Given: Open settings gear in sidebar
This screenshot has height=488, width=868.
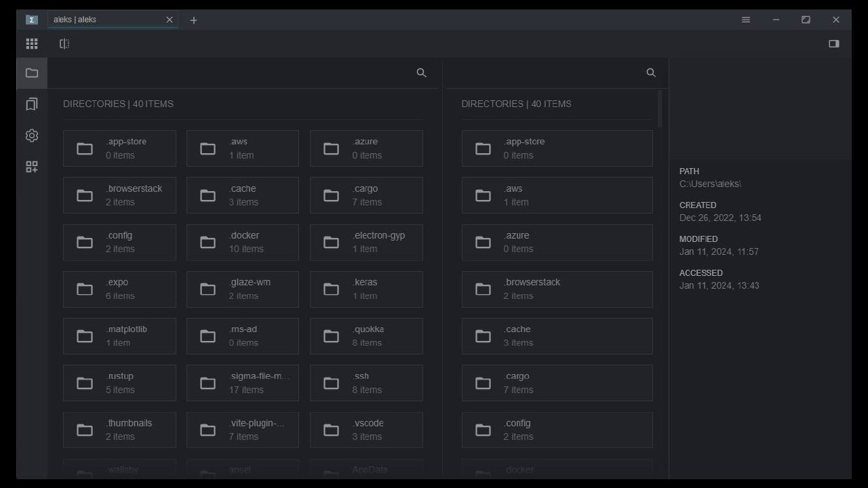Looking at the screenshot, I should [x=32, y=136].
